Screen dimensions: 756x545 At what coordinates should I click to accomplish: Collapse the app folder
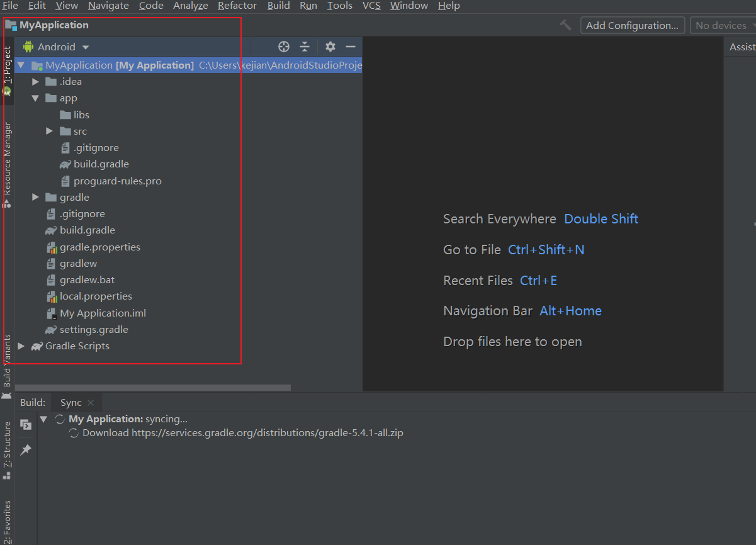click(35, 98)
